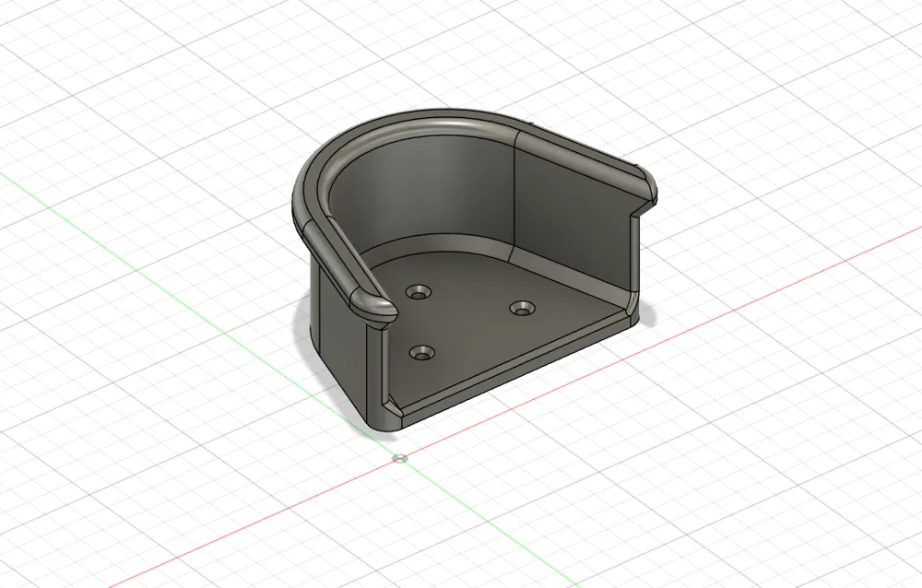
Task: Select the countersunk hole nearest the open front edge
Action: point(421,353)
